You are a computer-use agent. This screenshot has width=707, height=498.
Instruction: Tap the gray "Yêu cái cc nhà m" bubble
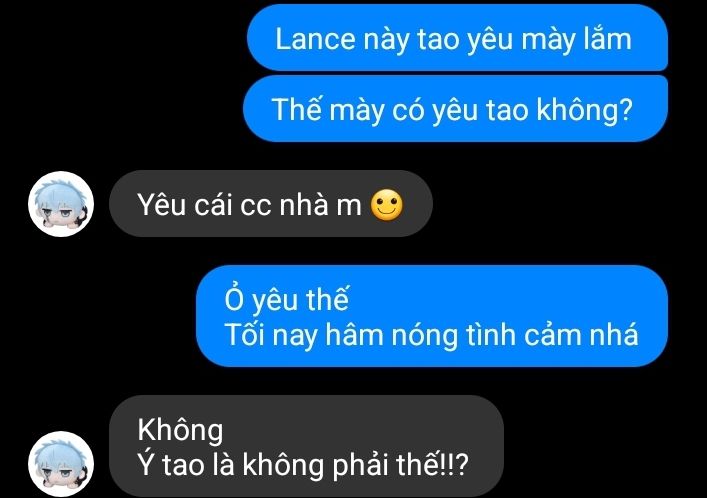pos(271,204)
